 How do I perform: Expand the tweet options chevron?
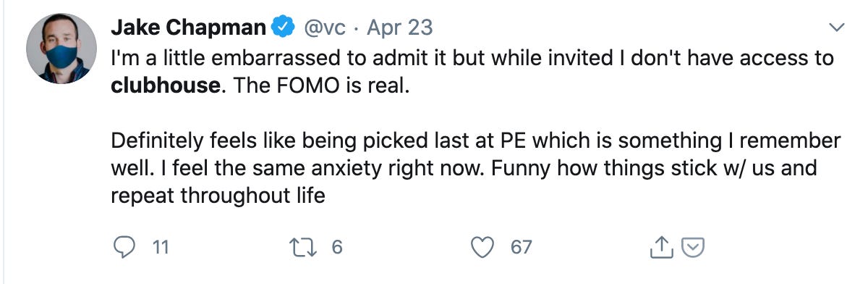click(835, 28)
